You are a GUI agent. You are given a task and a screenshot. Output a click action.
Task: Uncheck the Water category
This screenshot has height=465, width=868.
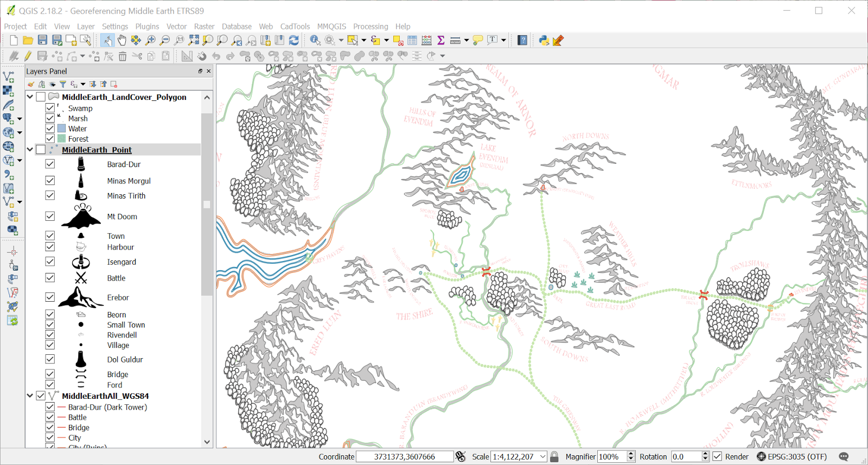[50, 129]
